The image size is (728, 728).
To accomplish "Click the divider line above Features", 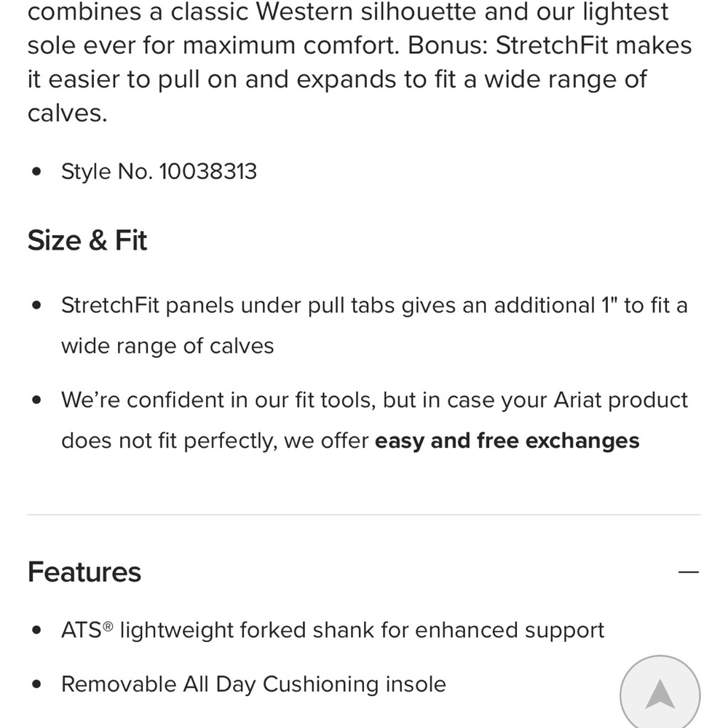I will 364,515.
